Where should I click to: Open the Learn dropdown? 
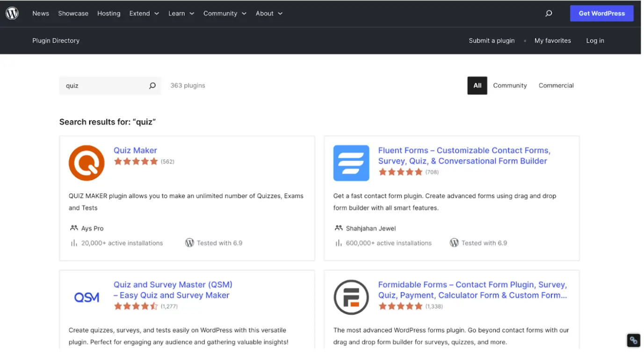point(181,13)
